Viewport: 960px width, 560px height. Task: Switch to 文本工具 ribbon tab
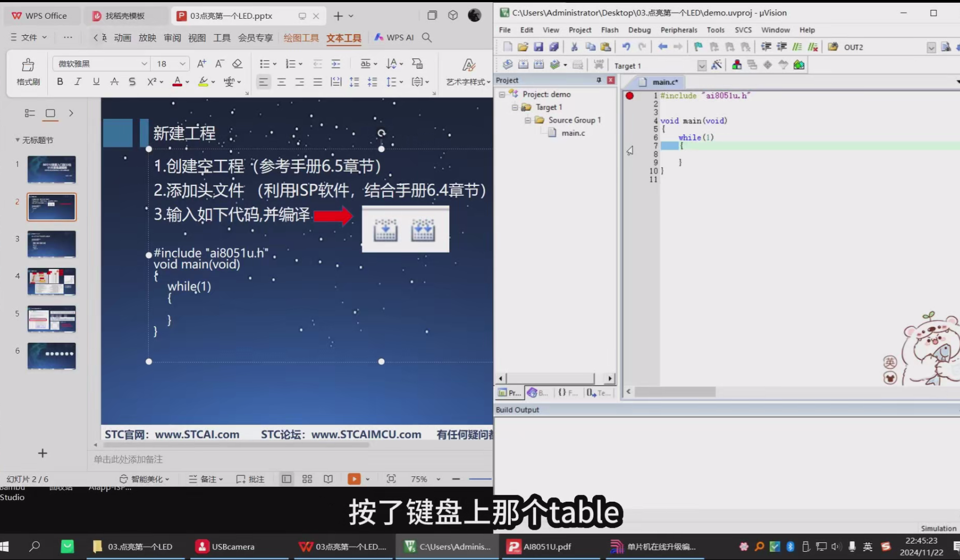click(343, 37)
